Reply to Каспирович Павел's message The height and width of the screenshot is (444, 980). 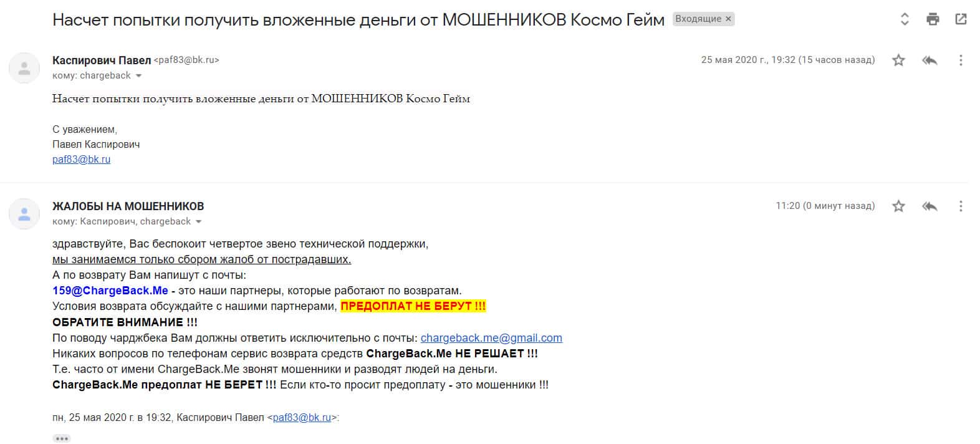(x=930, y=60)
